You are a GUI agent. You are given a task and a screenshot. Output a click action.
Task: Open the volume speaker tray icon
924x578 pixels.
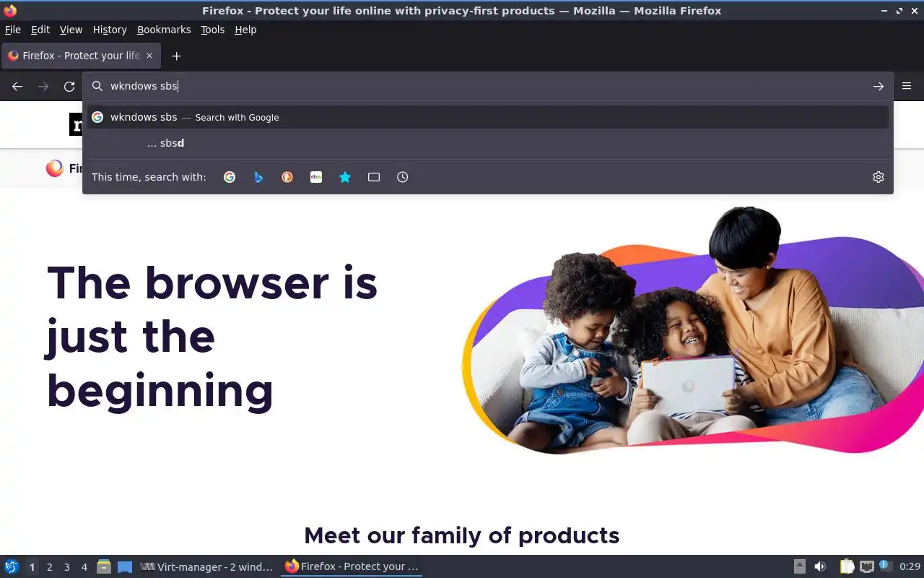820,566
